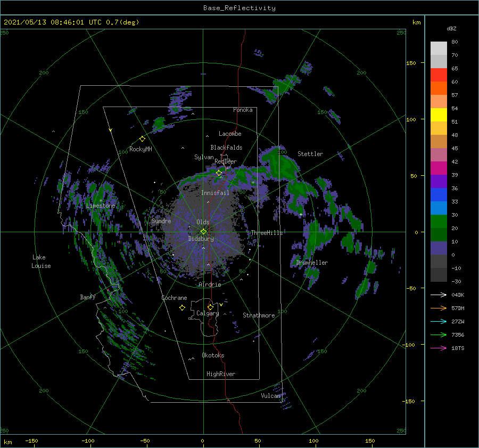This screenshot has height=448, width=479.
Task: Click the white cross marker north of Drumheller
Action: pyautogui.click(x=301, y=214)
